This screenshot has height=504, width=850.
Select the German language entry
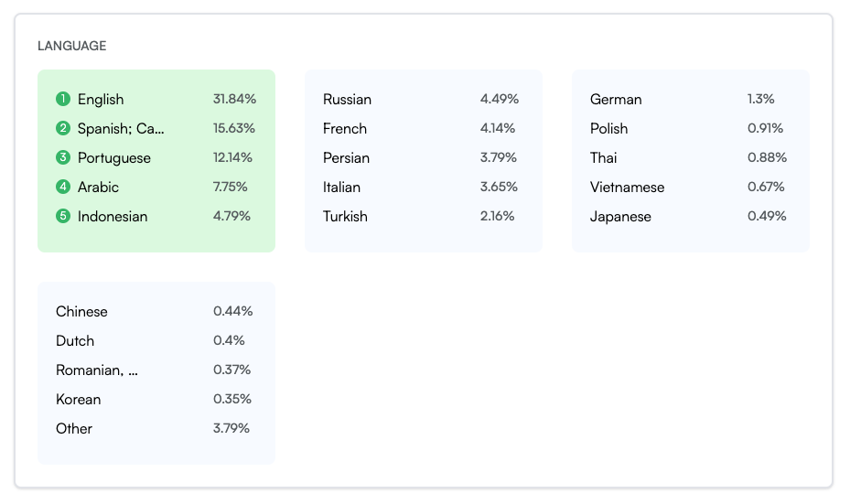point(616,99)
